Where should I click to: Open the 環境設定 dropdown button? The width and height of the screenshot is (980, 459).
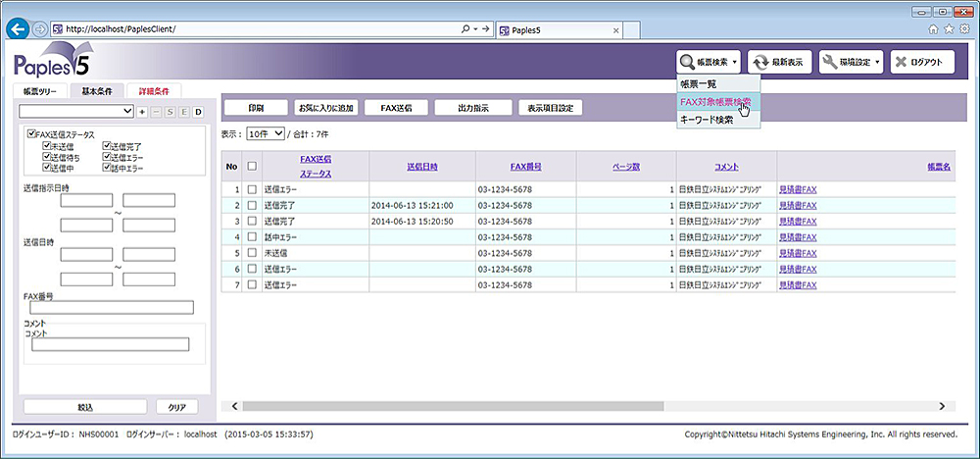[852, 62]
